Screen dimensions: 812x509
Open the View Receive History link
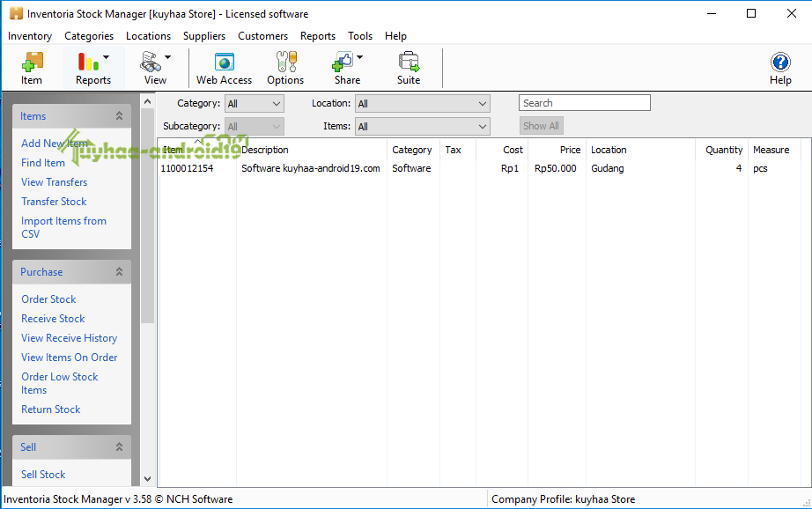pos(70,338)
